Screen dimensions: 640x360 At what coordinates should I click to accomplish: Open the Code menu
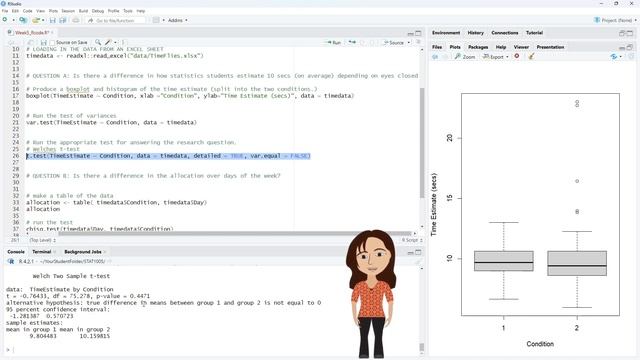point(28,11)
